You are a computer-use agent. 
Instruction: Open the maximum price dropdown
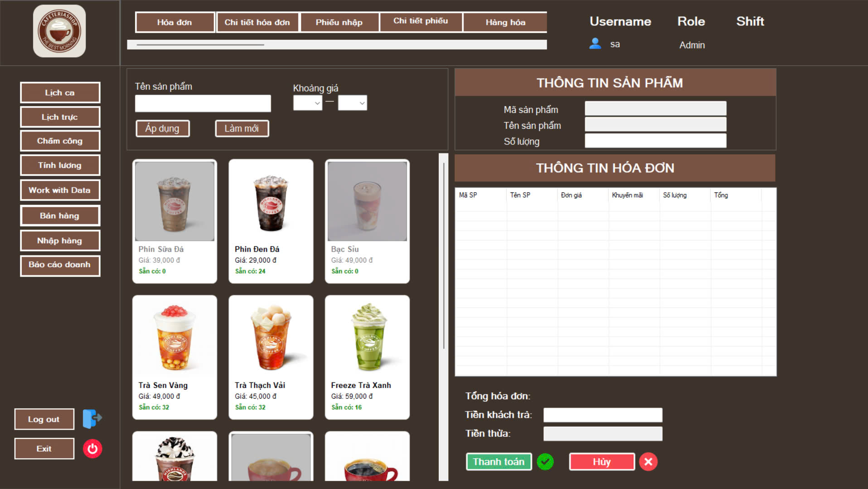(x=353, y=103)
